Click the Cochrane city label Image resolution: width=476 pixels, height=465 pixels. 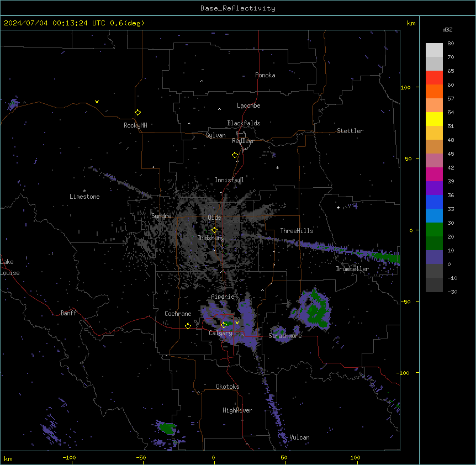pos(178,314)
